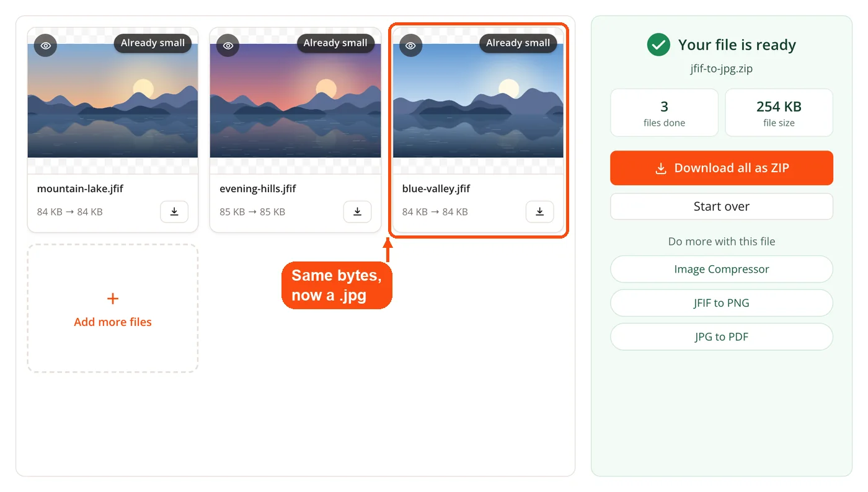Viewport: 868px width, 492px height.
Task: Click the jfif-to-jpg.zip file name
Action: coord(722,69)
